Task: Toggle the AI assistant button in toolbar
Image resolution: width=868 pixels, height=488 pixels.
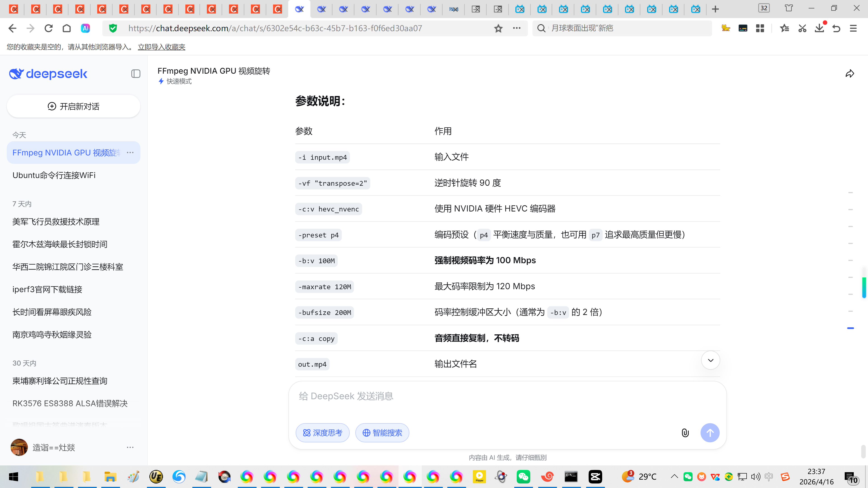Action: click(x=85, y=28)
